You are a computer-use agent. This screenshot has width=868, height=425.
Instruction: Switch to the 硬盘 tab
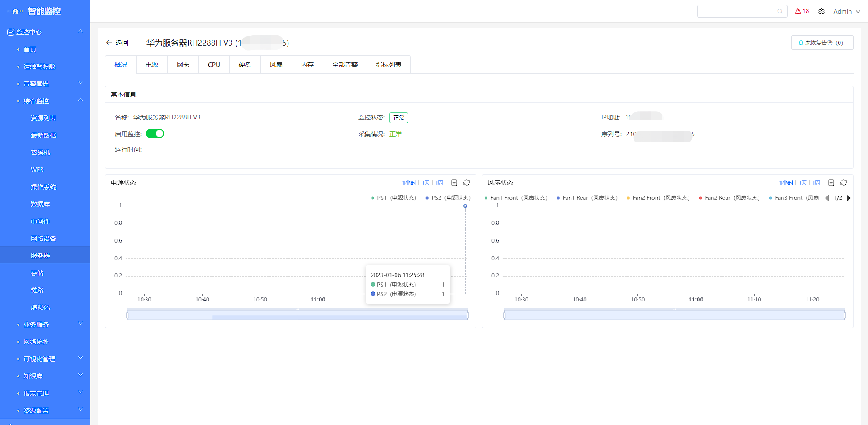pyautogui.click(x=245, y=65)
